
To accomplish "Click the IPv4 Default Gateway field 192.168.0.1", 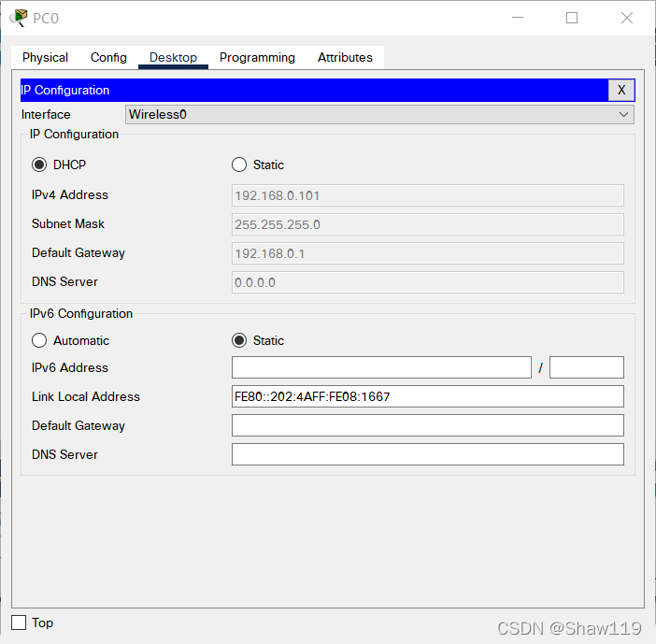I will pos(428,253).
